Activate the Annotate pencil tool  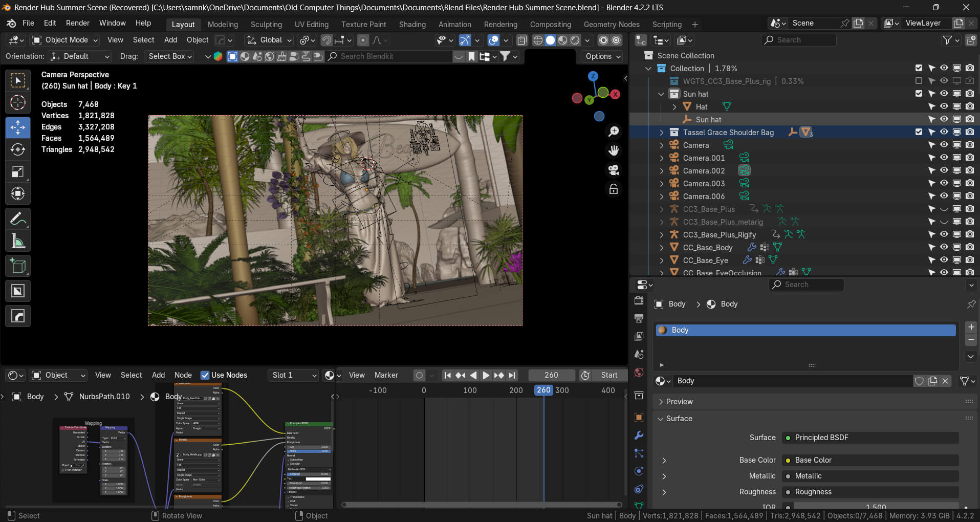click(x=18, y=219)
